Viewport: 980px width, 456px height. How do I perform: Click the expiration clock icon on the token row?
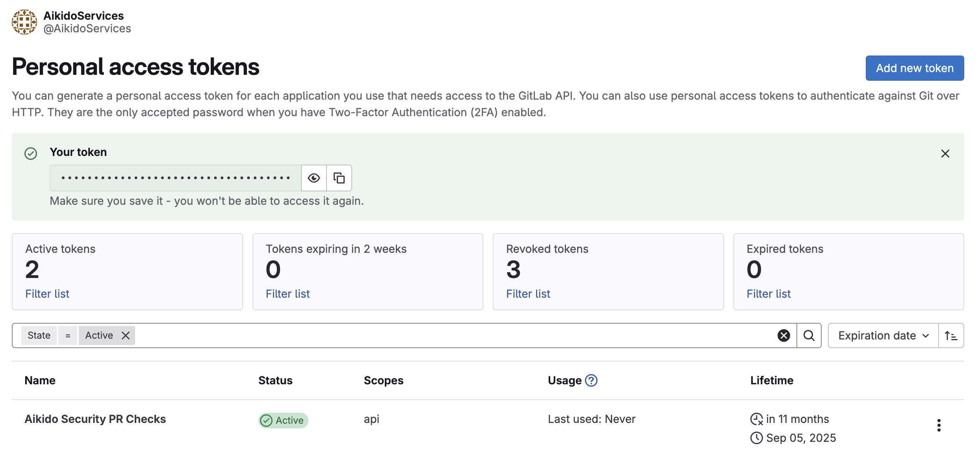click(x=756, y=419)
